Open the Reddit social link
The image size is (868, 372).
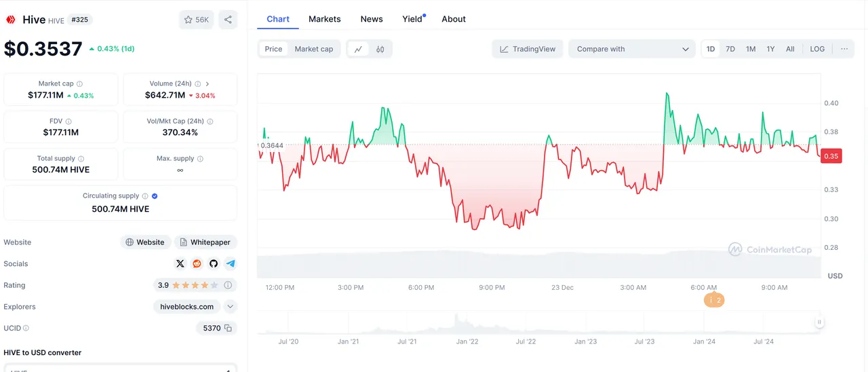tap(197, 263)
